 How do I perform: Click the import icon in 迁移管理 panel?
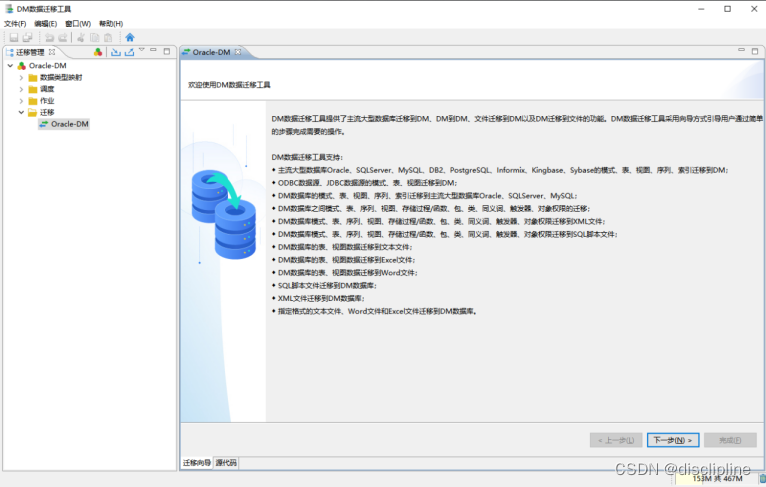116,52
